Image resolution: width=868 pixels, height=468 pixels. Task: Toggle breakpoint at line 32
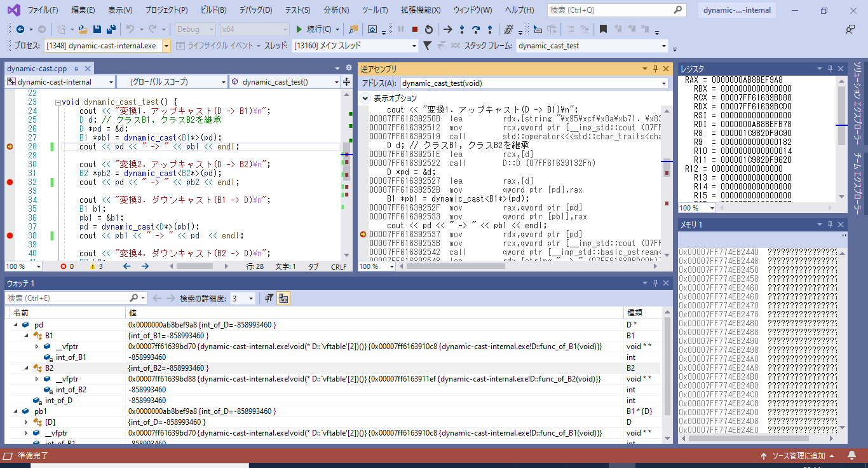(10, 182)
